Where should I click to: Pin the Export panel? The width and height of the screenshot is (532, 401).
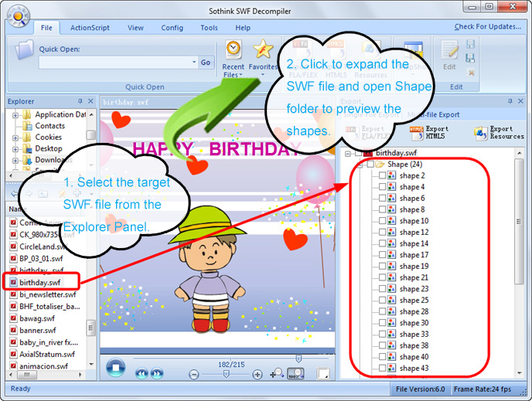[510, 101]
